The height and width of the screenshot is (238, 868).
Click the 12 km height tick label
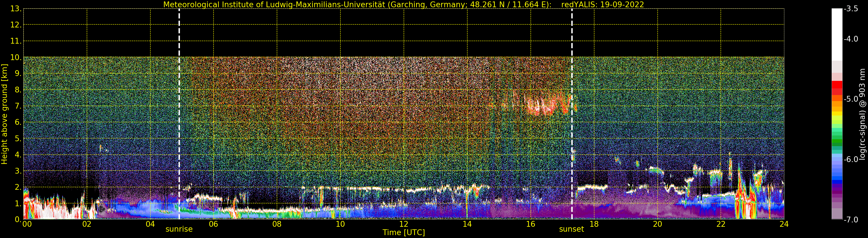tap(16, 25)
